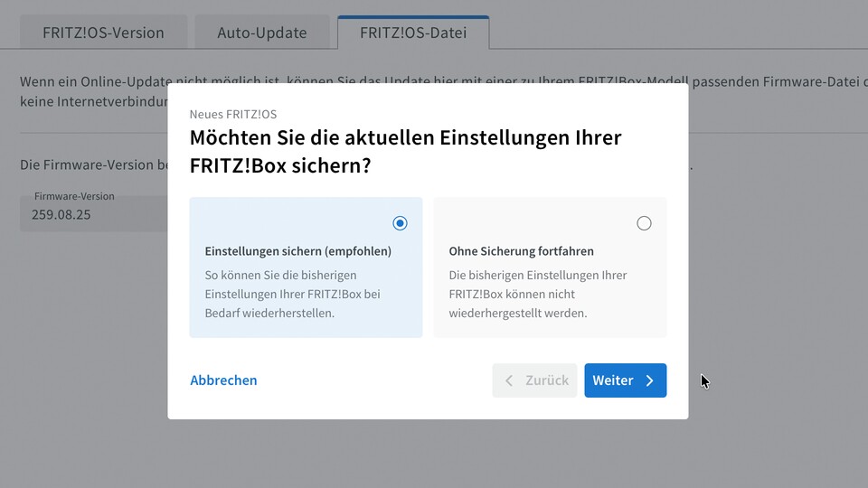The height and width of the screenshot is (488, 868).
Task: Click the left chevron on Zurück
Action: [x=509, y=380]
